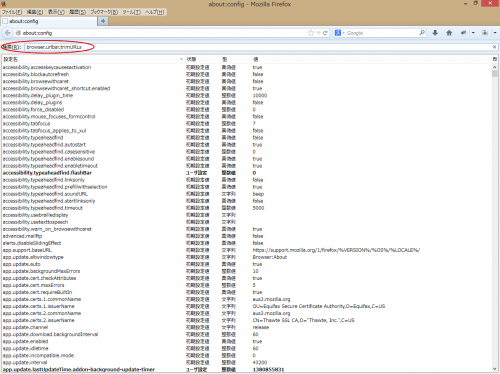This screenshot has height=374, width=500.
Task: Open the 編集(E) menu
Action: 35,12
